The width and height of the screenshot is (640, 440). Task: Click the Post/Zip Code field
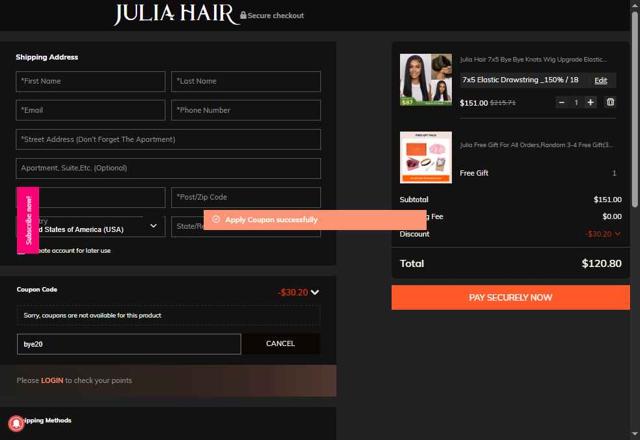[246, 197]
